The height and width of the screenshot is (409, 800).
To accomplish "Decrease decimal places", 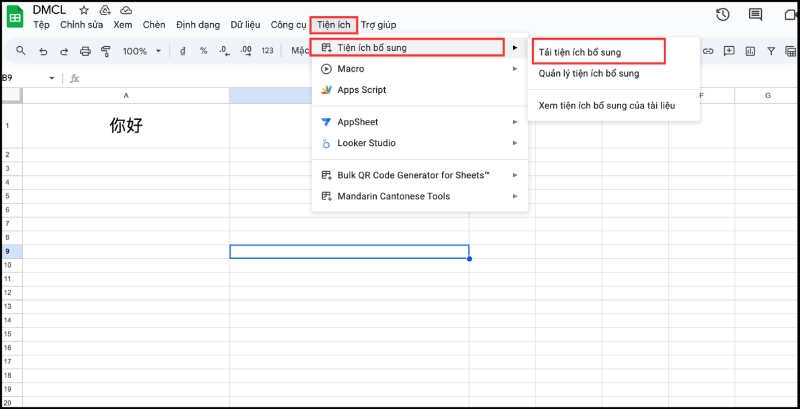I will (x=223, y=50).
